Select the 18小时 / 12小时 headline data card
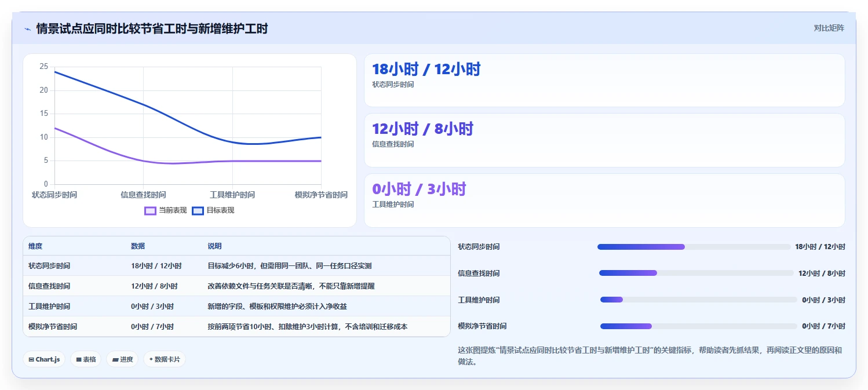Image resolution: width=868 pixels, height=390 pixels. pos(604,80)
